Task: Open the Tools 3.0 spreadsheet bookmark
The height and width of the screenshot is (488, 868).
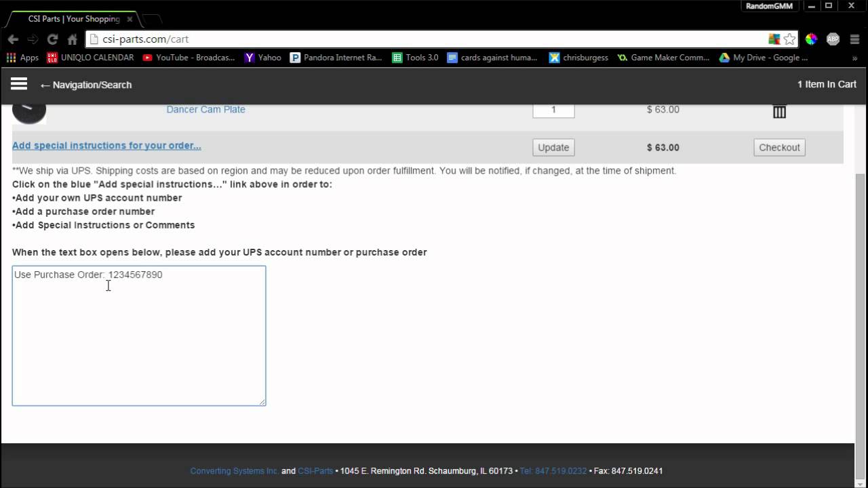Action: tap(415, 58)
